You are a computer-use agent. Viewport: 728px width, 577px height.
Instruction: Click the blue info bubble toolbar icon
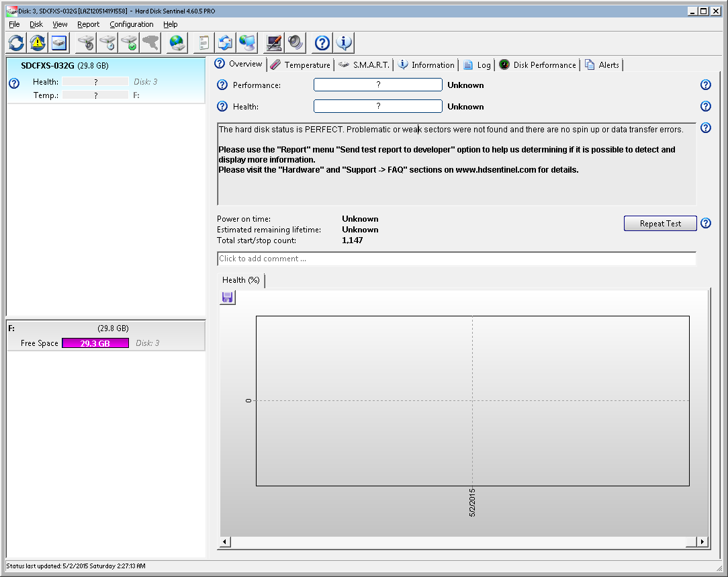pyautogui.click(x=344, y=44)
